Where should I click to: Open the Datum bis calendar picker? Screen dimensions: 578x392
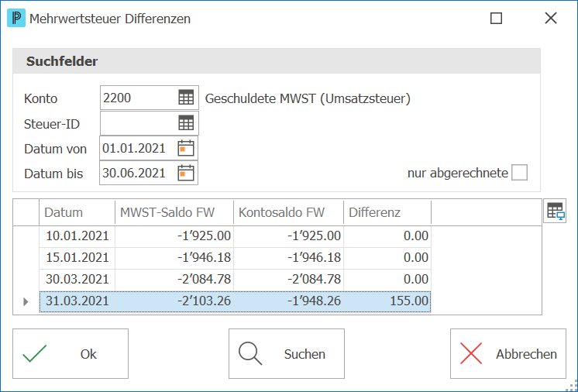click(x=186, y=173)
